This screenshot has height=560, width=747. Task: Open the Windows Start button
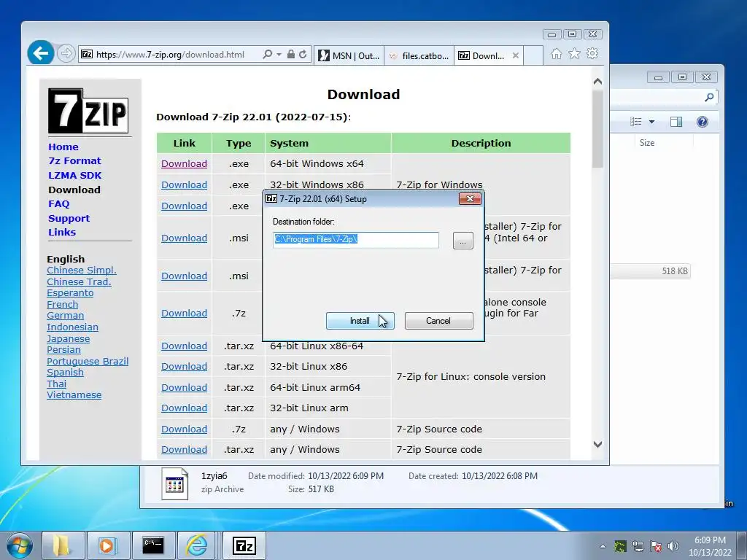click(x=19, y=545)
